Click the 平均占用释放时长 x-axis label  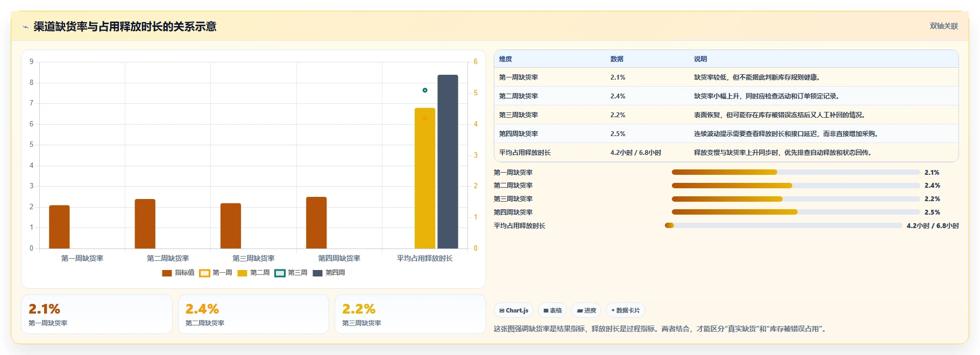click(x=425, y=258)
